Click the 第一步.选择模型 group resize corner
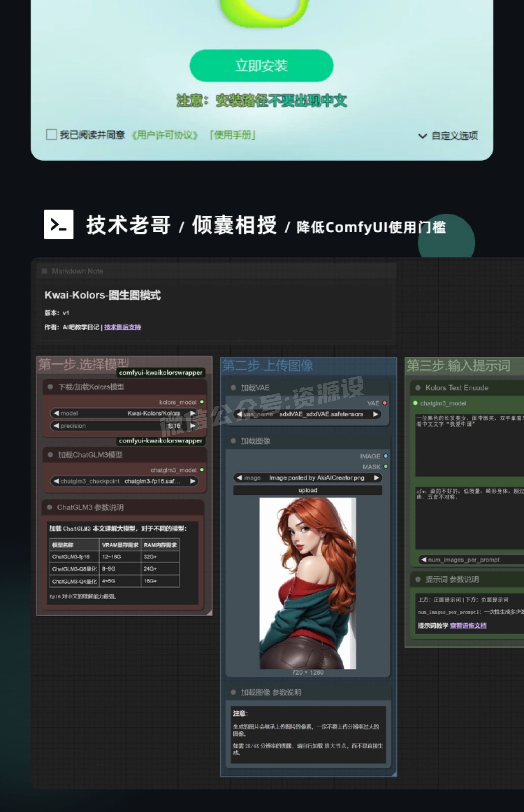524x812 pixels. (x=210, y=613)
